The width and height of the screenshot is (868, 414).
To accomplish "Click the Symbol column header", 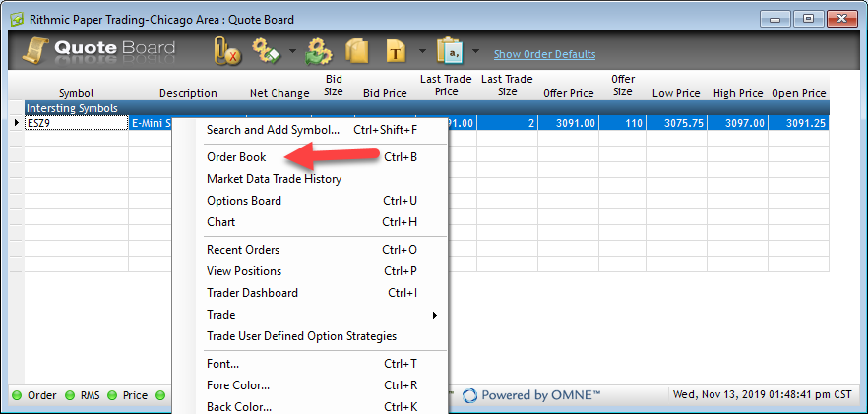I will coord(77,93).
